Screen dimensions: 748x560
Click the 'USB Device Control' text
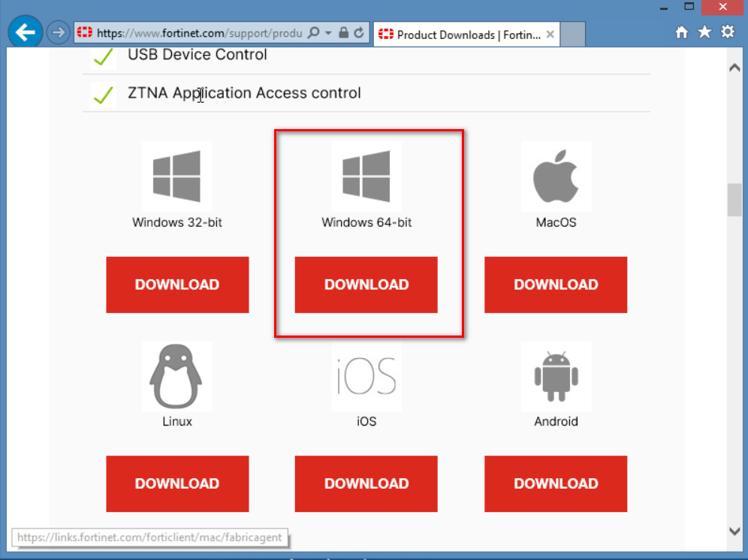coord(197,54)
